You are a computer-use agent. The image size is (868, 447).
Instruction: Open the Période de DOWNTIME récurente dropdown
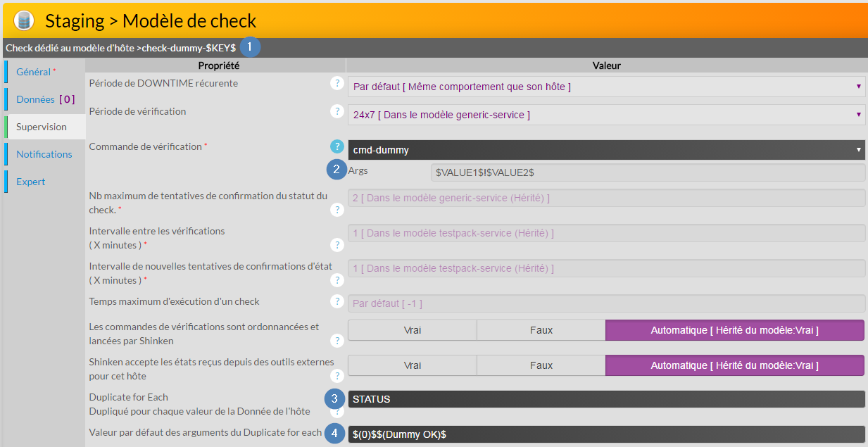[x=606, y=87]
